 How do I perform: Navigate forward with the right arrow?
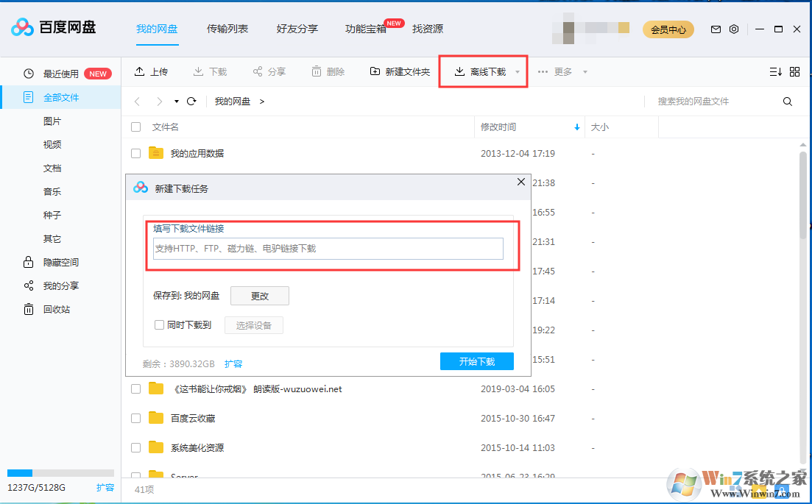click(x=160, y=102)
